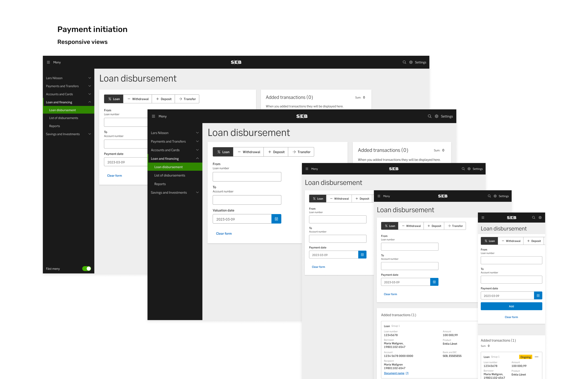The image size is (588, 379).
Task: Click the Loan number field in the second window
Action: tap(247, 177)
